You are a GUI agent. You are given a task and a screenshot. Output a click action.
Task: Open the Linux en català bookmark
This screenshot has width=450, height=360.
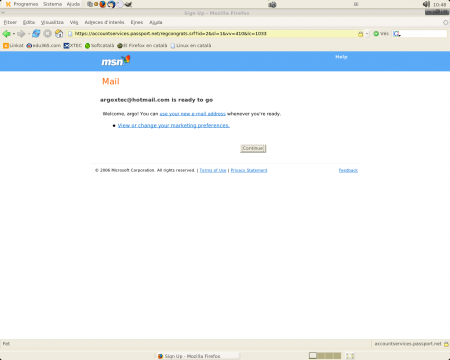[x=191, y=46]
